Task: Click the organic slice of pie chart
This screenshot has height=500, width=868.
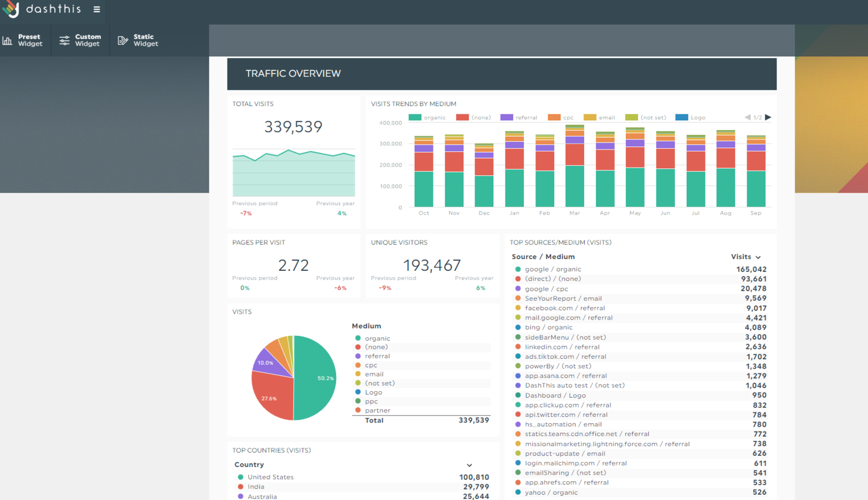Action: (314, 378)
